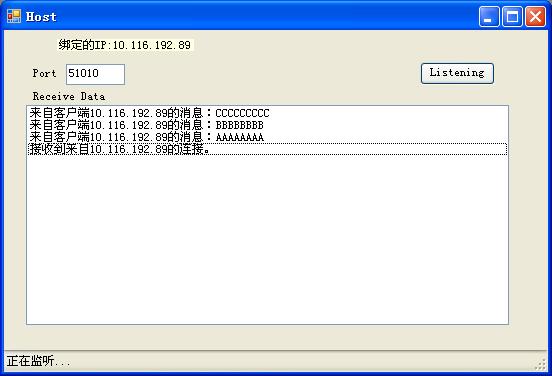
Task: Close the Host window
Action: pyautogui.click(x=535, y=16)
